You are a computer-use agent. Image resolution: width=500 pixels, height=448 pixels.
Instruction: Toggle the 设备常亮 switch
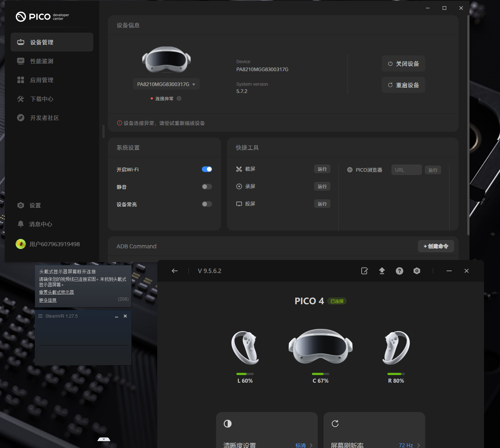207,204
